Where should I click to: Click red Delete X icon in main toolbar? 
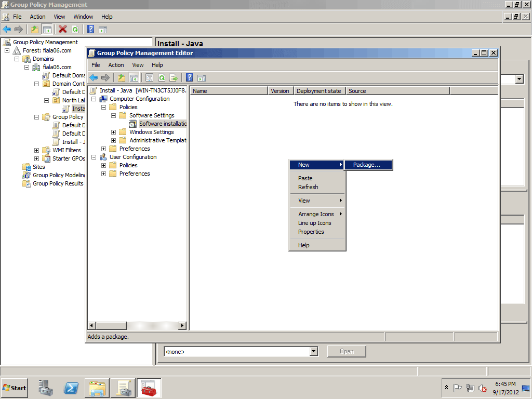[62, 30]
